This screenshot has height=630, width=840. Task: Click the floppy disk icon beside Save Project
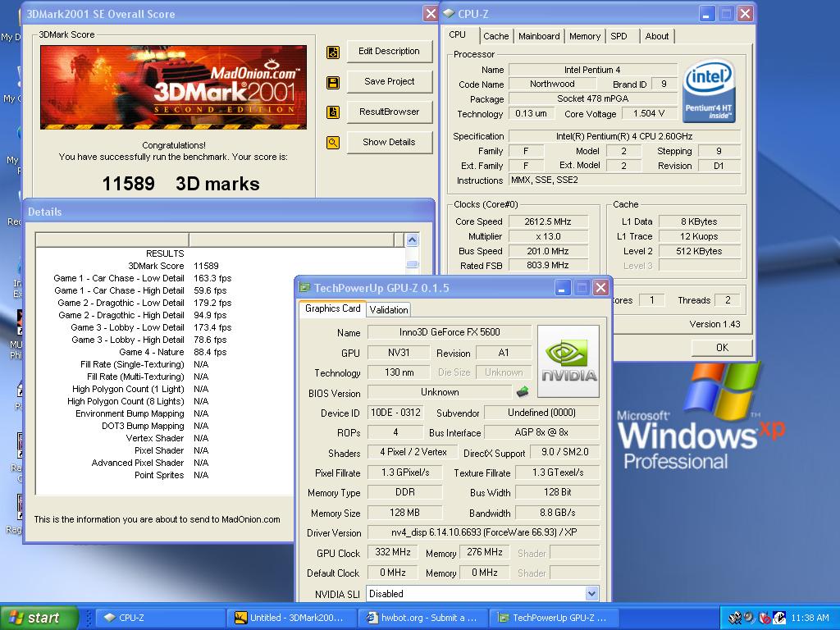pos(333,83)
